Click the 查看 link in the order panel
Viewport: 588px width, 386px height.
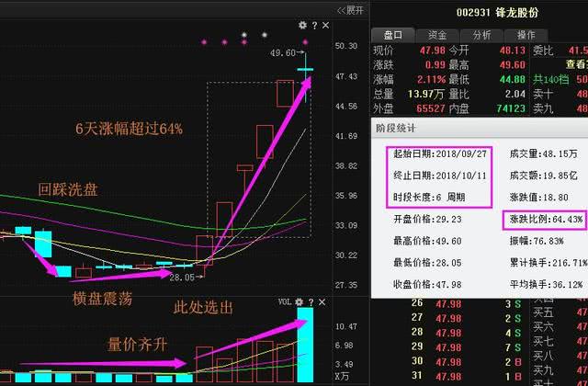pyautogui.click(x=576, y=64)
